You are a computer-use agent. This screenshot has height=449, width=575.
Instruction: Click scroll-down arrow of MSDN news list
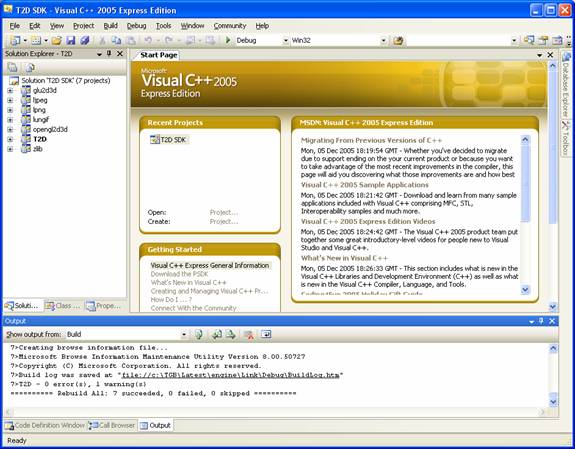click(x=525, y=290)
